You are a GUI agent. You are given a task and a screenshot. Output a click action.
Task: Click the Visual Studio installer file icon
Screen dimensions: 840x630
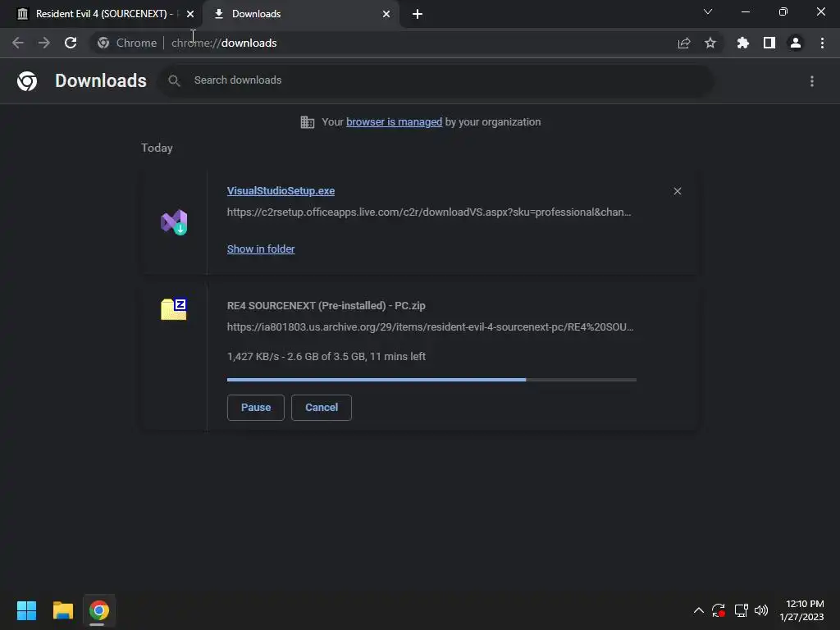pyautogui.click(x=174, y=222)
